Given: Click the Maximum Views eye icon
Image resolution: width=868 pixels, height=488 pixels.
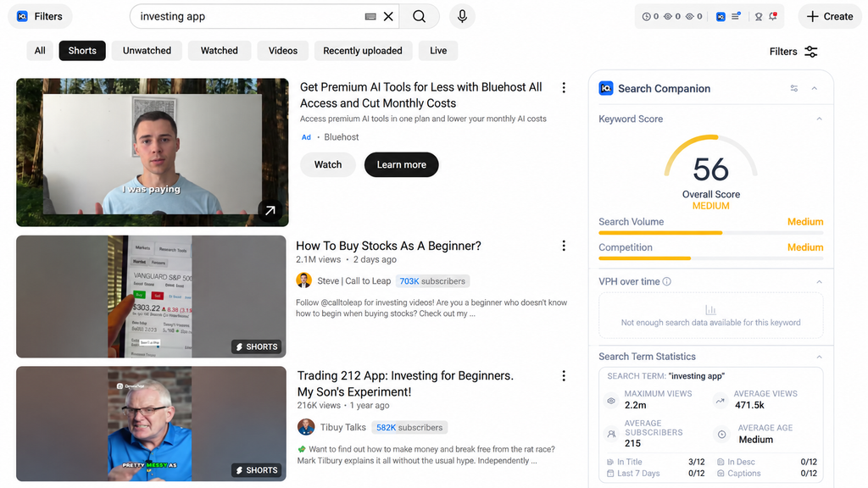Looking at the screenshot, I should [x=611, y=401].
